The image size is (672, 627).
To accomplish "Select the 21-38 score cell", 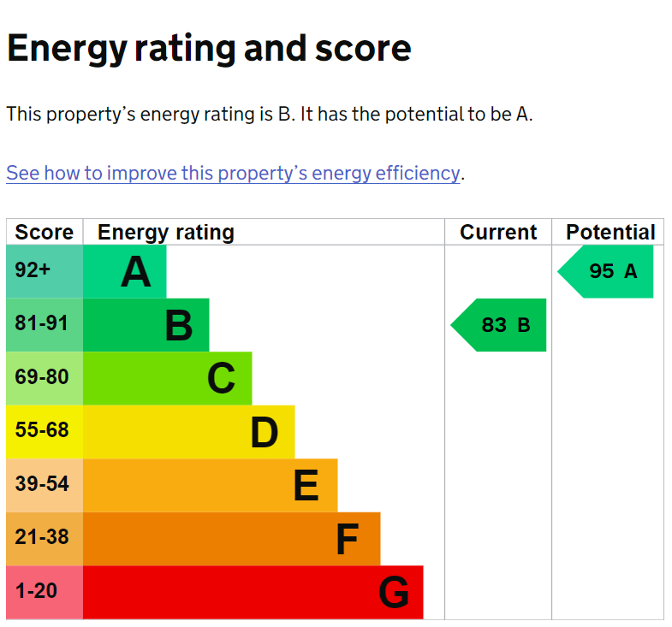I will [x=45, y=539].
